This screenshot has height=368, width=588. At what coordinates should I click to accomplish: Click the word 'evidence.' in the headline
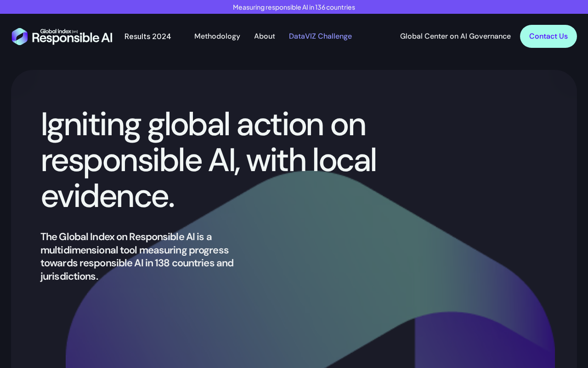point(108,196)
